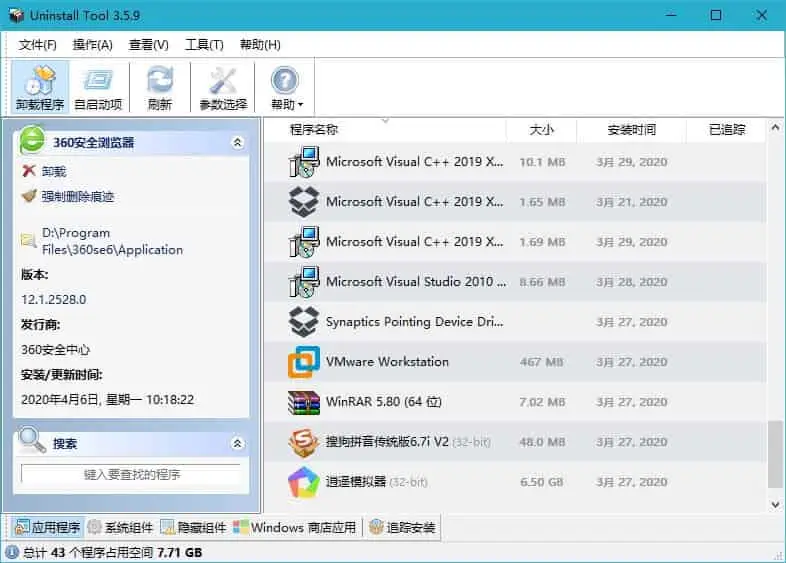Click the folder icon next to D:\Program path
Screen dimensions: 786x563
pyautogui.click(x=29, y=241)
